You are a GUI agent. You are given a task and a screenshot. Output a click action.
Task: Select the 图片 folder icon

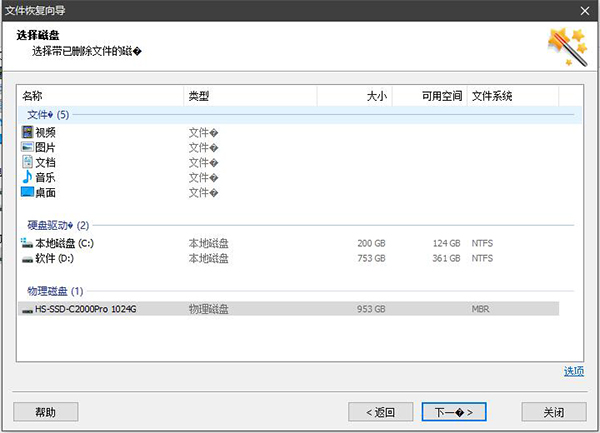[x=28, y=147]
